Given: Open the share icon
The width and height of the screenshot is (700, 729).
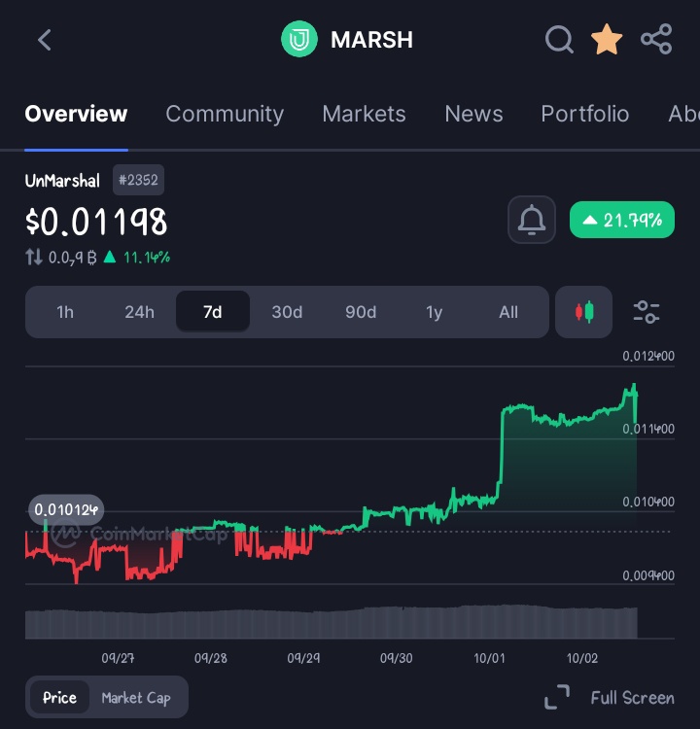Looking at the screenshot, I should 656,39.
